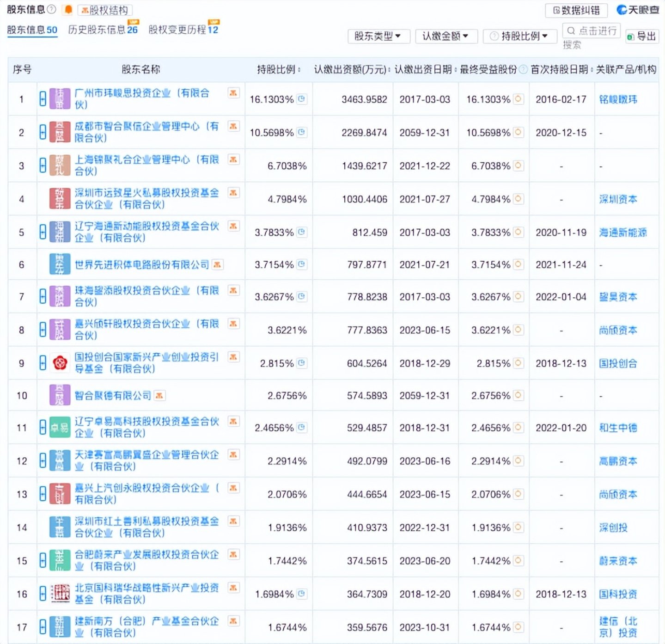Expand row 5 辽宁海通新动能 toggle

point(43,232)
